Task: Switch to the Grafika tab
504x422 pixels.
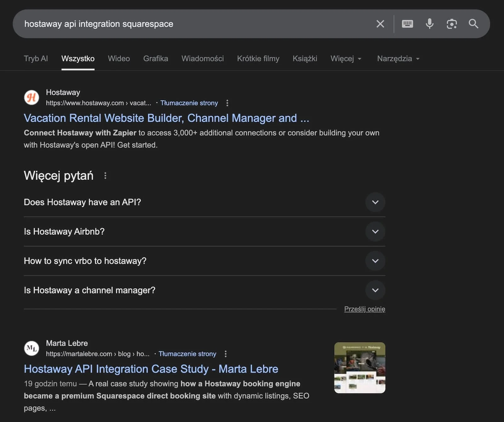Action: pos(156,59)
